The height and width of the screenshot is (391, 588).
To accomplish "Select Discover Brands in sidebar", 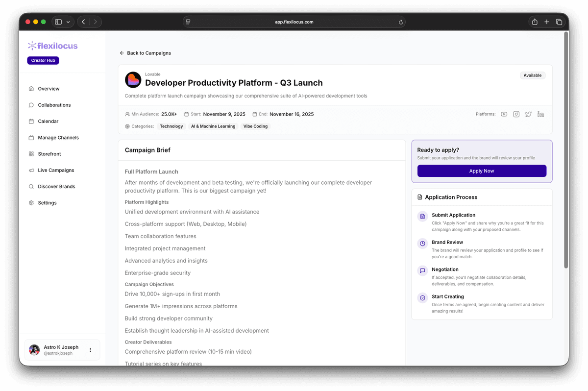I will [x=56, y=187].
